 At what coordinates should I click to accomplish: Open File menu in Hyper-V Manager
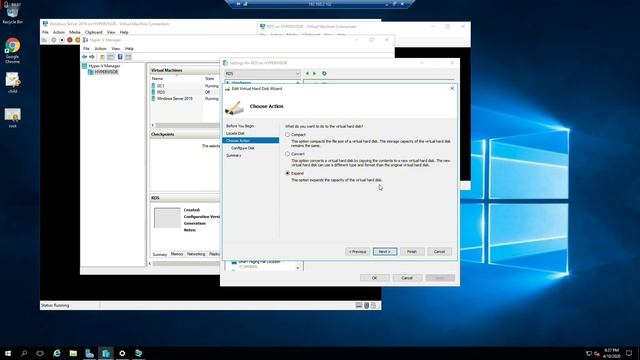pos(86,48)
